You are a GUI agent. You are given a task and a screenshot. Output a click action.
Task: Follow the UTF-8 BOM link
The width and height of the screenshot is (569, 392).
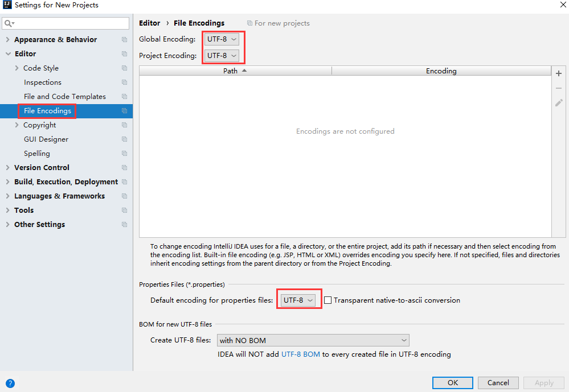point(301,354)
